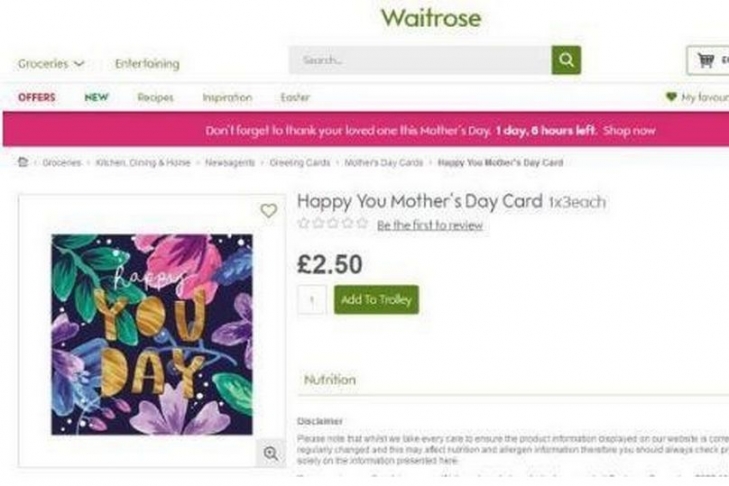
Task: Go to the Offers section
Action: click(x=37, y=97)
